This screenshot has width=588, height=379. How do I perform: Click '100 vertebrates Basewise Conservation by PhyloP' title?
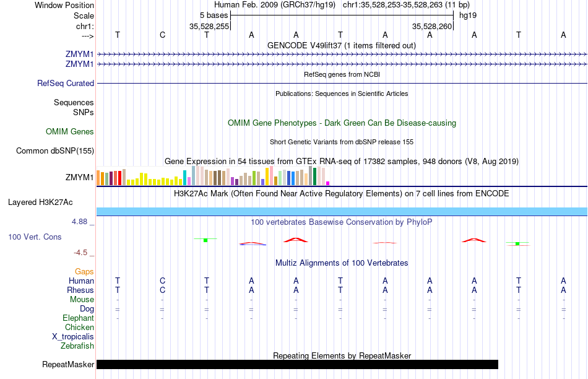(x=342, y=222)
